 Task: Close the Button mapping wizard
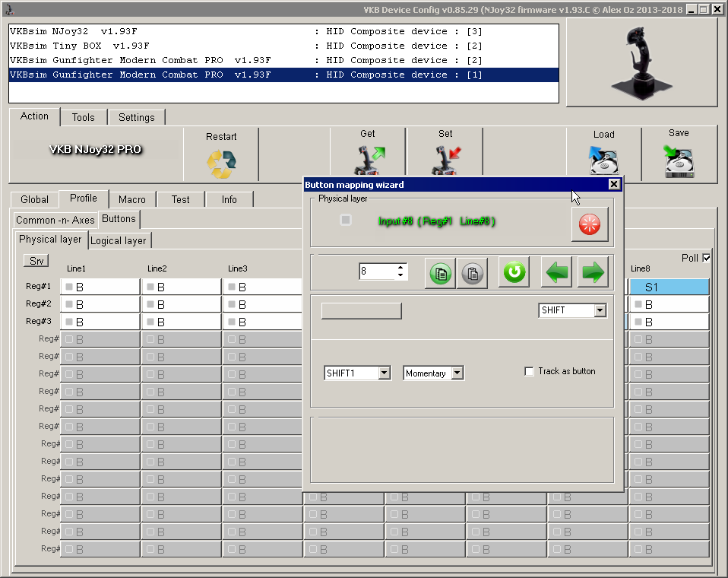point(614,185)
